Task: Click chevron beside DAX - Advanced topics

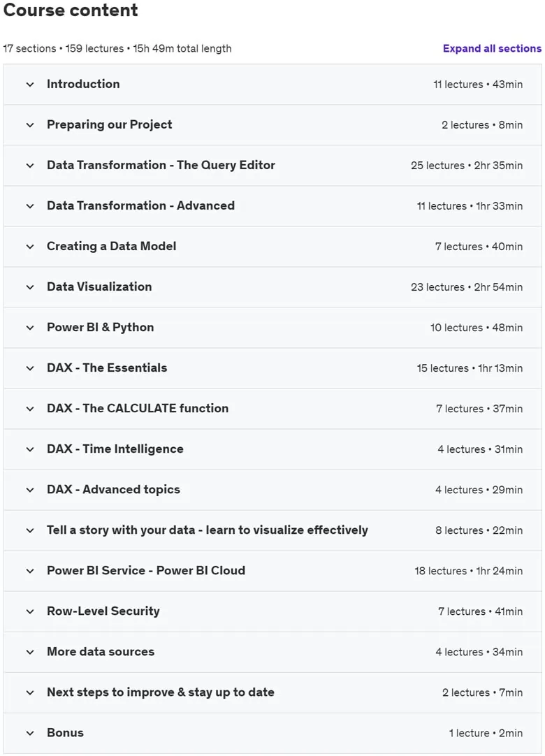Action: click(x=30, y=490)
